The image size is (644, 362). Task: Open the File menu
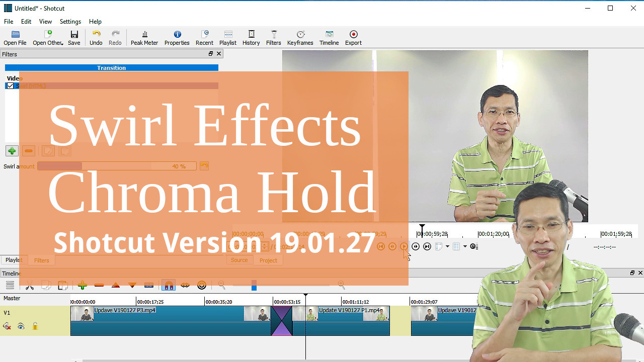9,22
